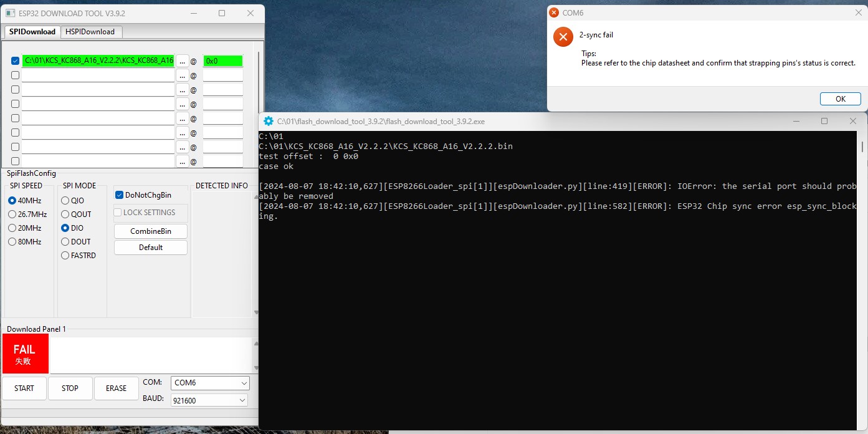
Task: Click the ESP32 Download Tool title icon
Action: [11, 13]
